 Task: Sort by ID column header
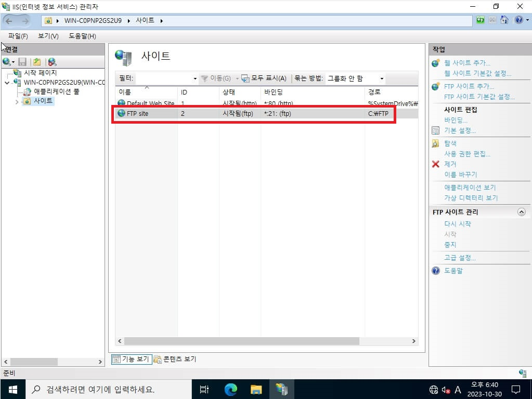pyautogui.click(x=198, y=92)
